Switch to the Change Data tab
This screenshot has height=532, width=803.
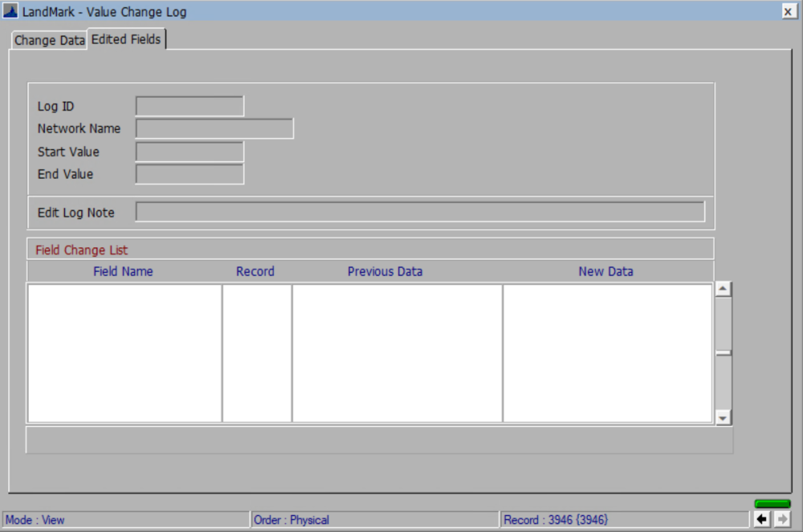click(49, 39)
